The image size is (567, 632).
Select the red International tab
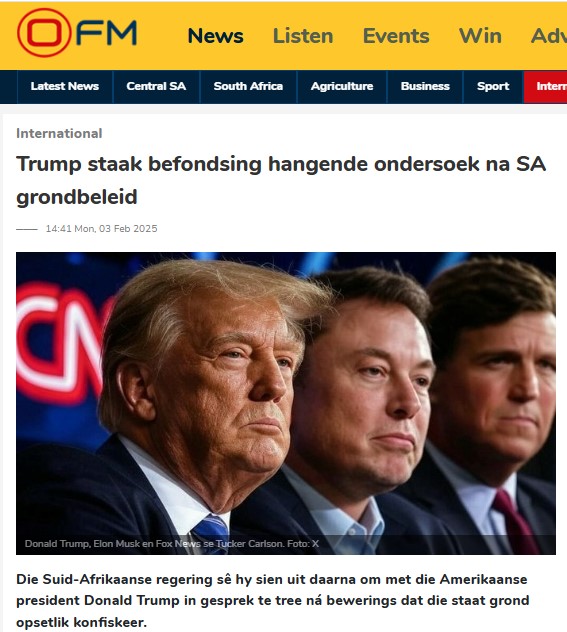click(x=546, y=86)
